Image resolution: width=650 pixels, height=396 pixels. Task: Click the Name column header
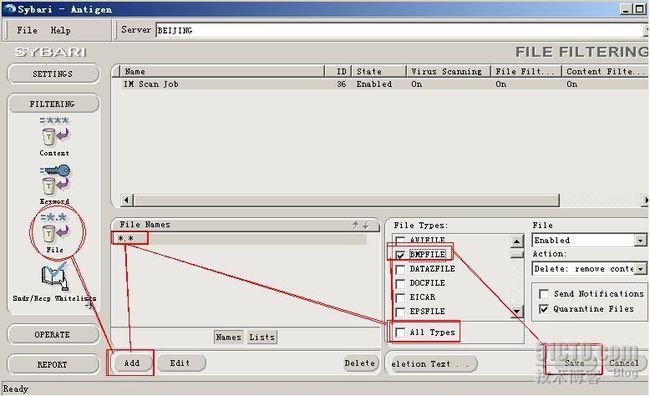[x=222, y=71]
